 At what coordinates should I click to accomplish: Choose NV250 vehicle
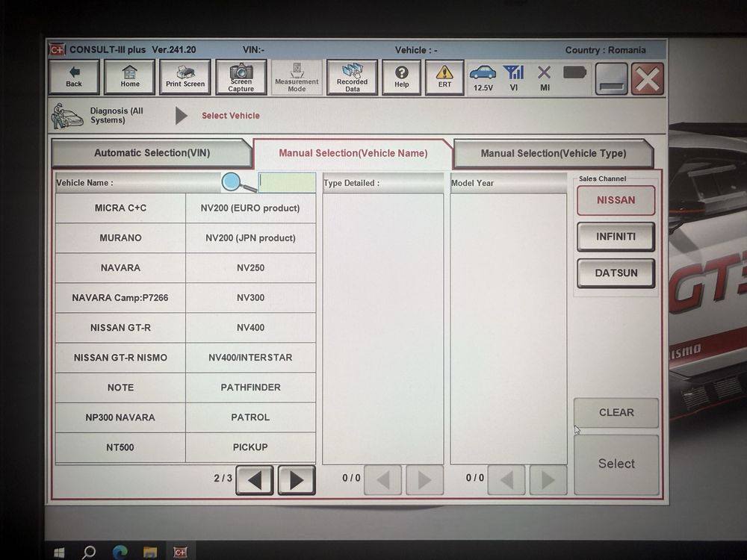250,267
